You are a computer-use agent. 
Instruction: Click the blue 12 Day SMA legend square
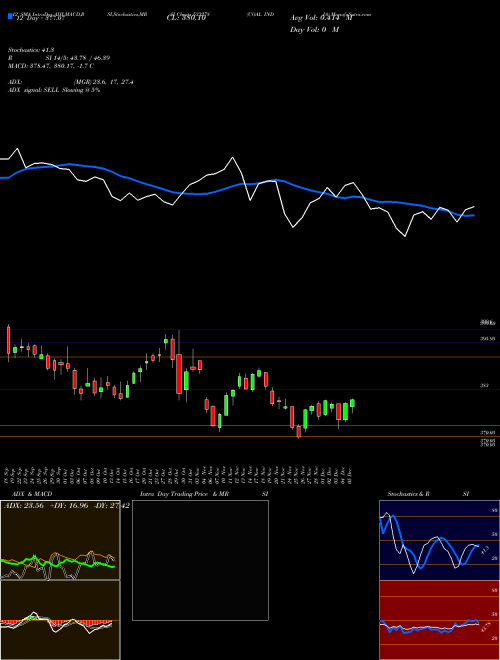[x=10, y=17]
